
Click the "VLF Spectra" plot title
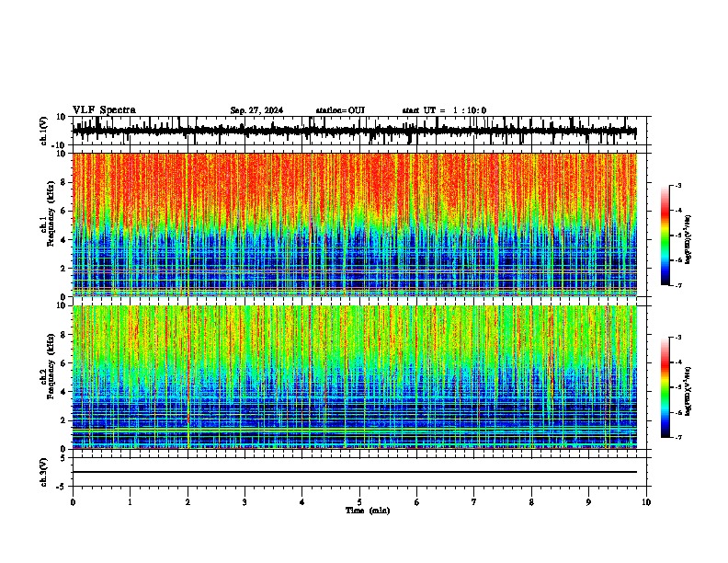(x=104, y=110)
